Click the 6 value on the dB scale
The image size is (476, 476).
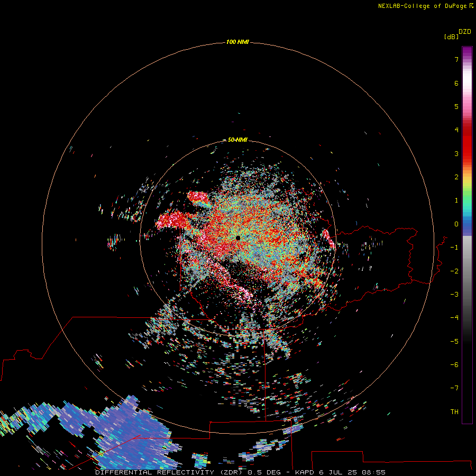point(456,83)
